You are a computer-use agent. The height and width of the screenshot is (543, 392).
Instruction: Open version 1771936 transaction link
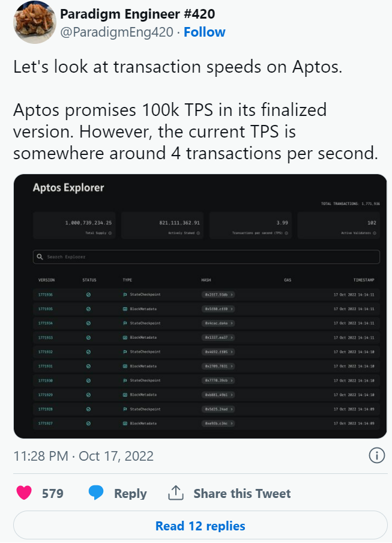(x=46, y=295)
